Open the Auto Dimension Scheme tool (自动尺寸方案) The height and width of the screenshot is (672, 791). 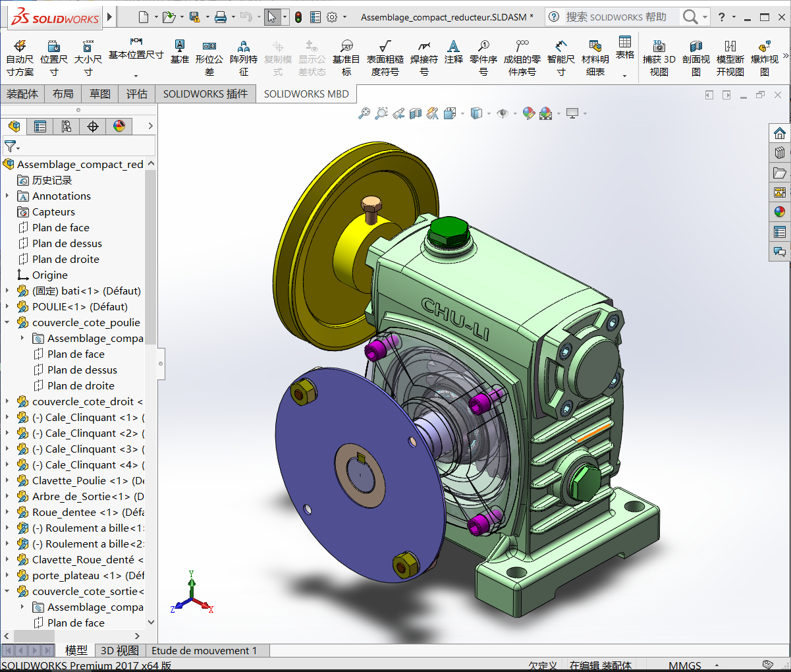pos(20,58)
